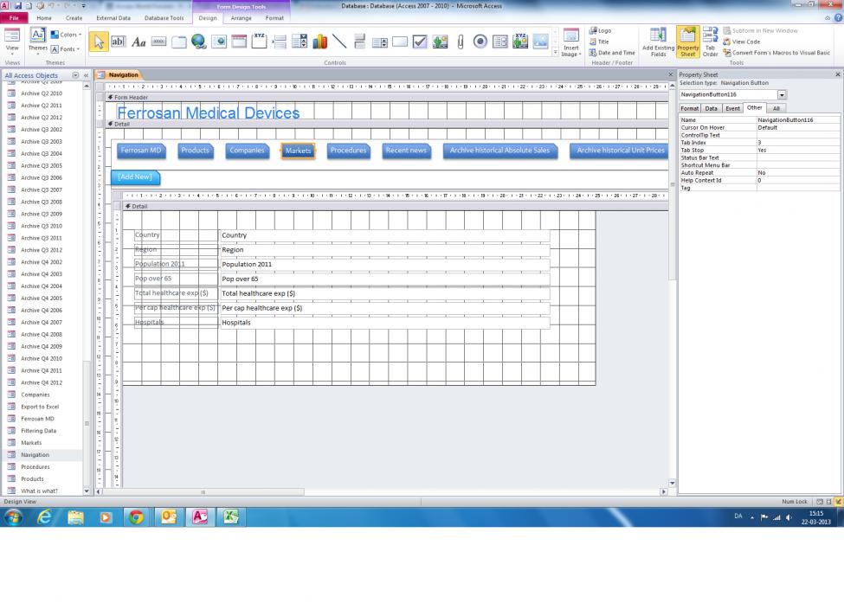Insert a Logo in the form header
The image size is (844, 616).
pyautogui.click(x=600, y=30)
